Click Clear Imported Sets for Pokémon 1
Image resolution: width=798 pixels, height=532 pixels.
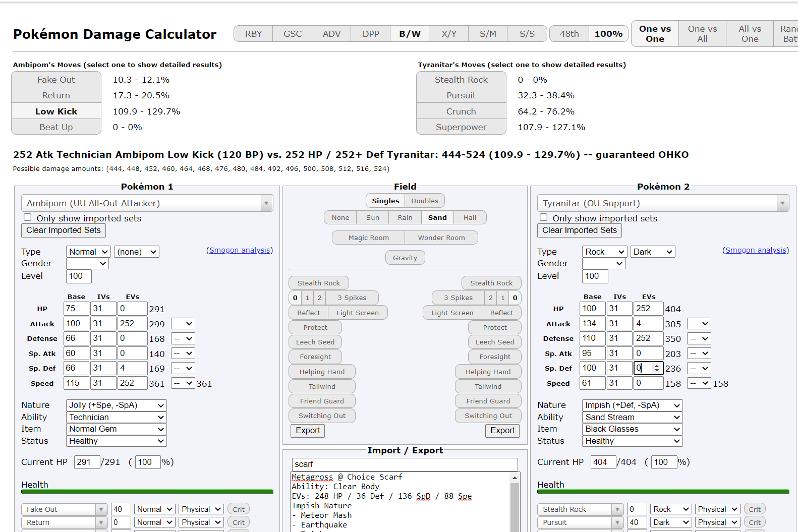(x=64, y=230)
